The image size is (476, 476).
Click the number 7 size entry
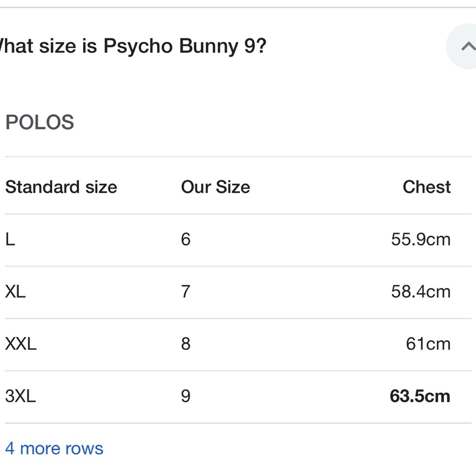[x=185, y=291]
